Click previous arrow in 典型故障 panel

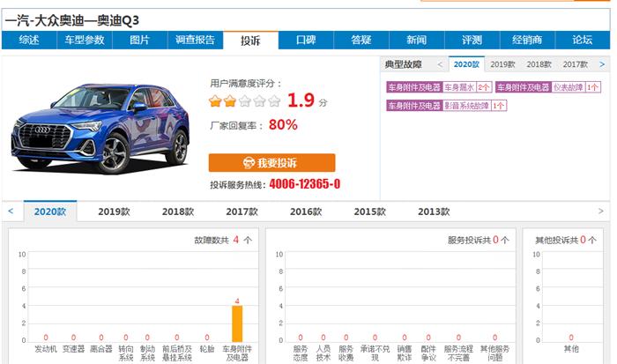(440, 64)
